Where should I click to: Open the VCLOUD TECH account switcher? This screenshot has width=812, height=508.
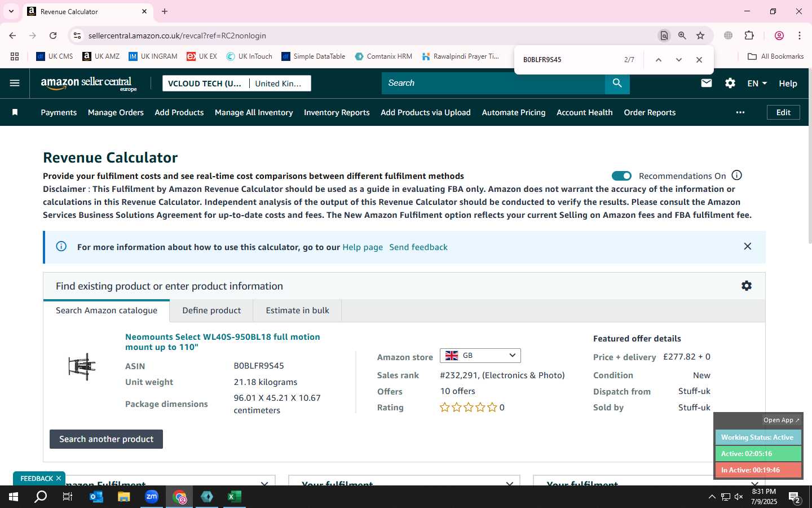(x=205, y=84)
